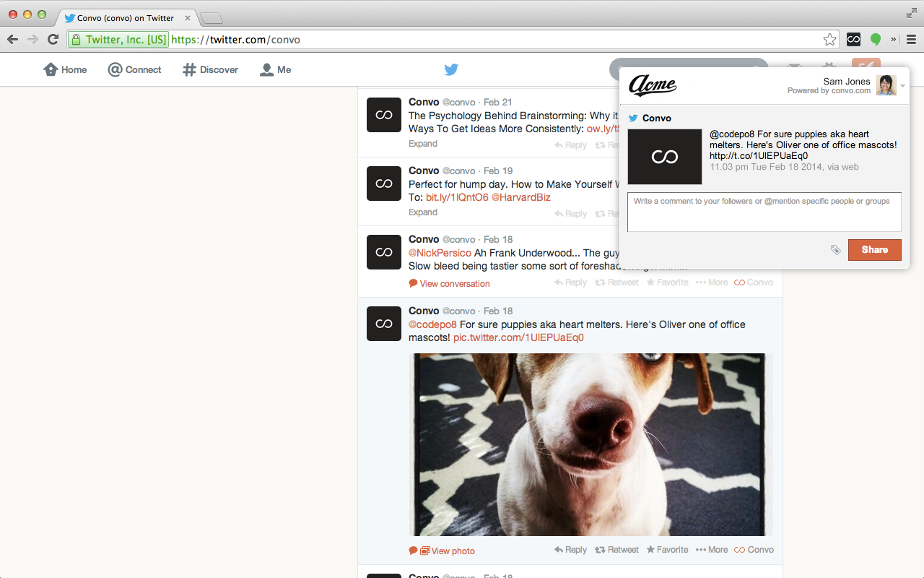Open the Chrome hamburger menu
The height and width of the screenshot is (578, 924).
point(911,40)
